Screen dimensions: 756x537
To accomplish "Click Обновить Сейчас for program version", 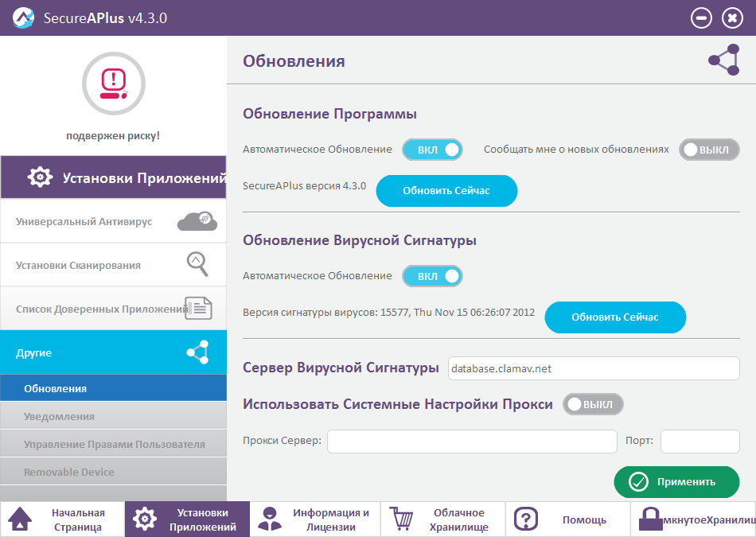I will 446,191.
